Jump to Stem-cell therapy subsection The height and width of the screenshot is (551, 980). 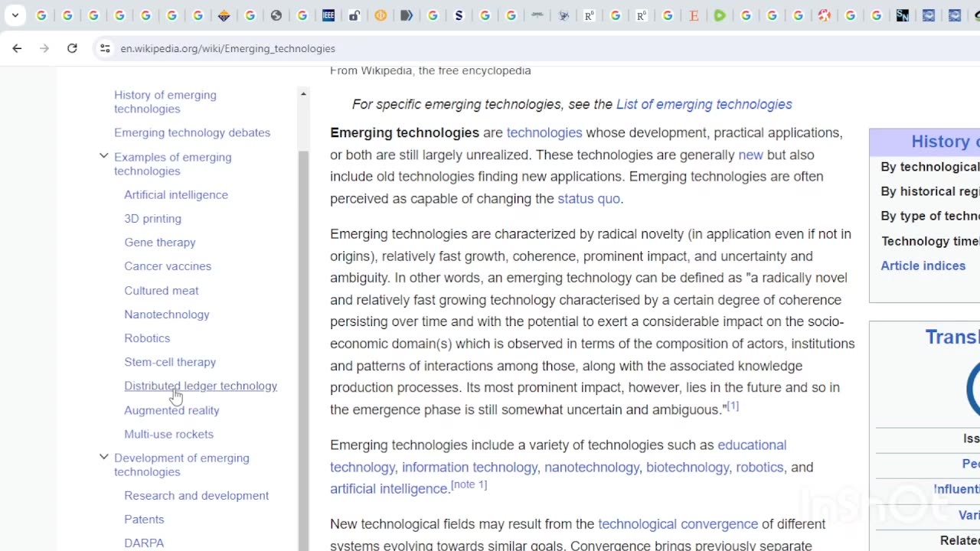tap(170, 361)
